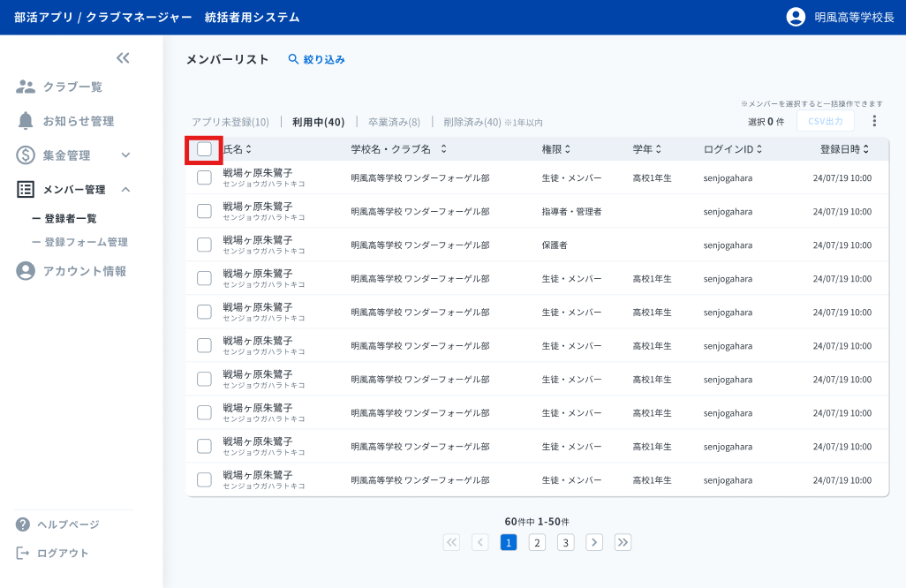Click the 選択 0 件 selection count
Screen dimensions: 906x588
coord(766,121)
